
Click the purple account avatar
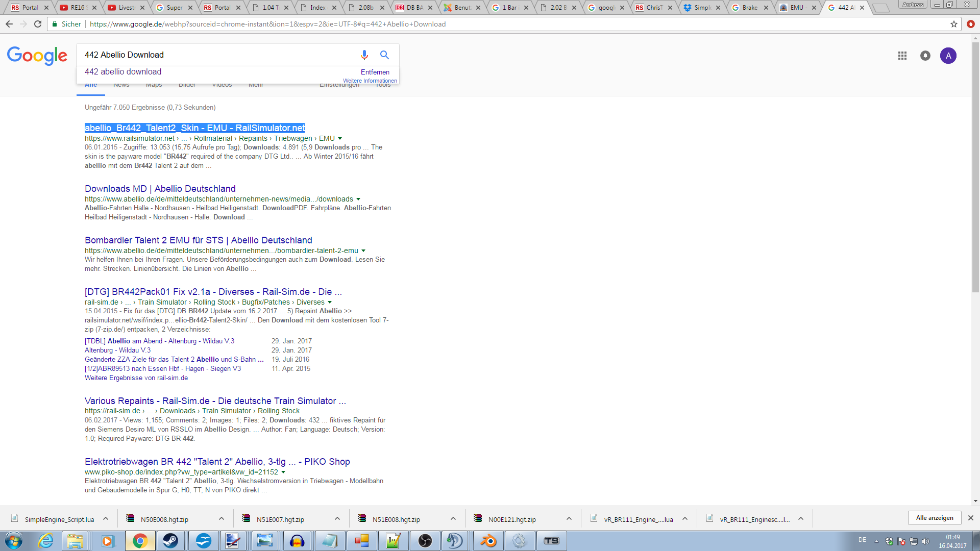click(948, 56)
